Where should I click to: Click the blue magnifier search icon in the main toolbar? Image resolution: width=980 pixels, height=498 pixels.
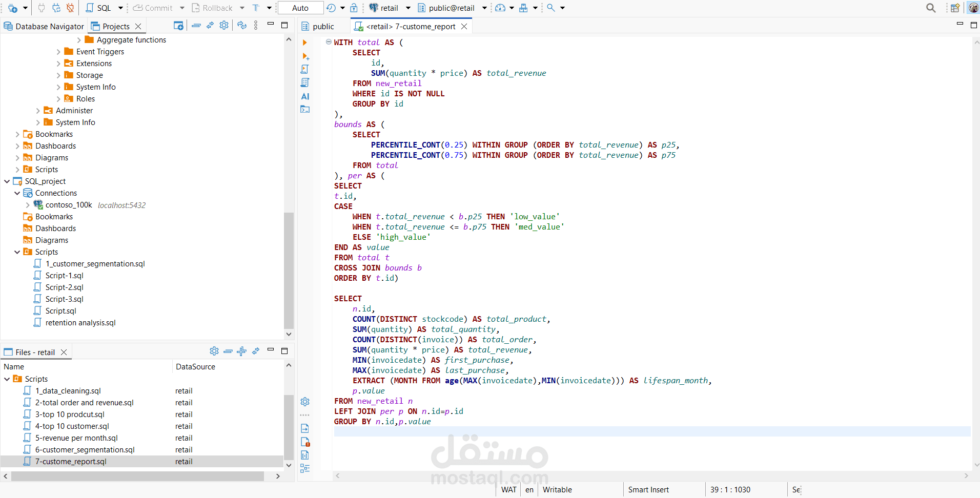click(551, 8)
